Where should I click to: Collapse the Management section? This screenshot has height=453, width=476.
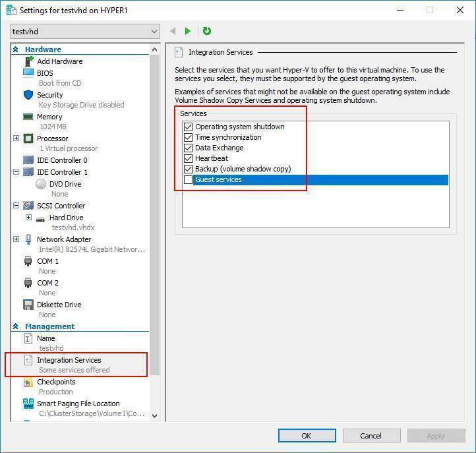pos(15,326)
